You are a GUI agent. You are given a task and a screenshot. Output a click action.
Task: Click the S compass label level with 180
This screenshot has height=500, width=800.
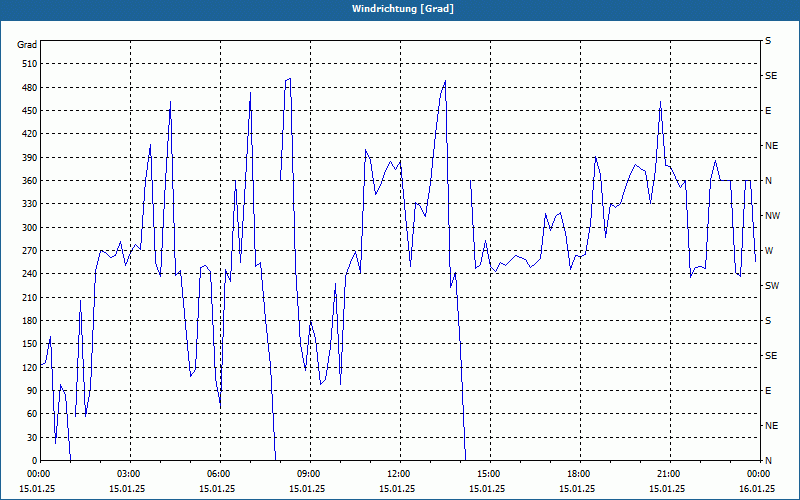[768, 321]
